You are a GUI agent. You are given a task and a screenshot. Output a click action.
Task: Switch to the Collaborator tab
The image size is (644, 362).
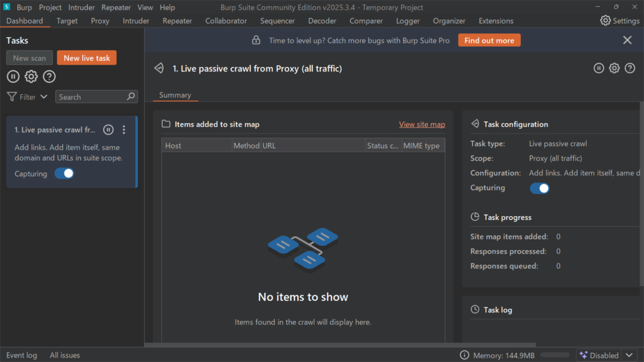point(226,21)
